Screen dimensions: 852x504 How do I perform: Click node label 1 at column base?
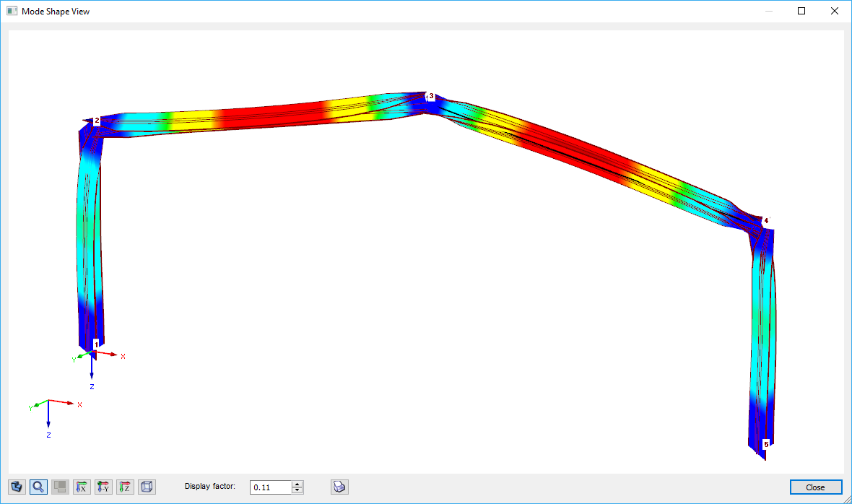pyautogui.click(x=97, y=344)
